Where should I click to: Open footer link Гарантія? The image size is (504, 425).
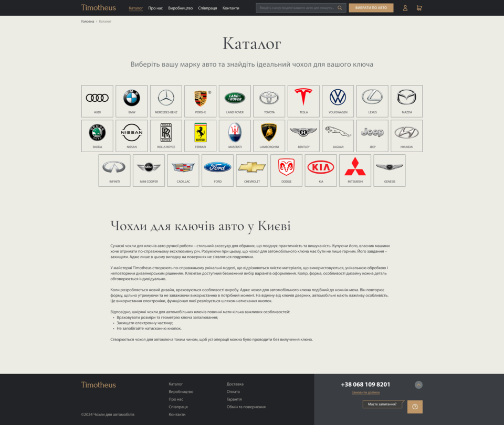coord(234,399)
